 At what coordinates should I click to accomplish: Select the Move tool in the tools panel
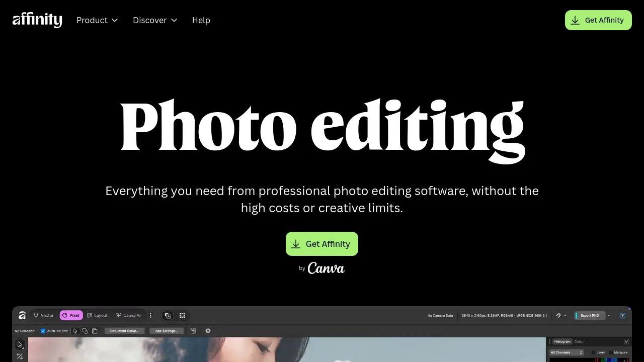click(x=20, y=344)
